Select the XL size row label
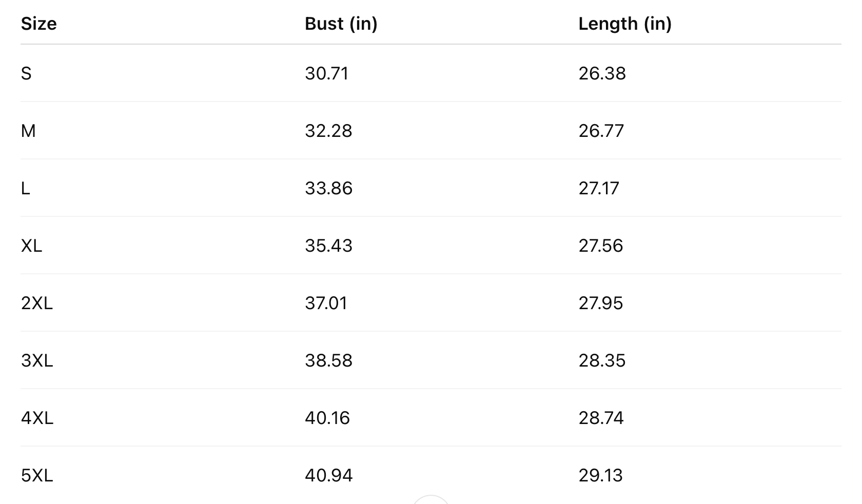The image size is (862, 504). [x=31, y=246]
